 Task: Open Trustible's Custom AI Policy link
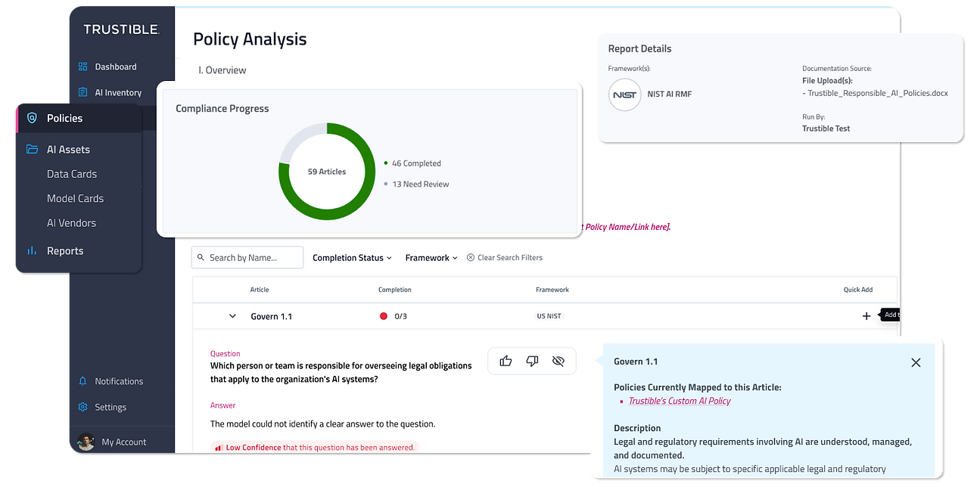pyautogui.click(x=680, y=401)
